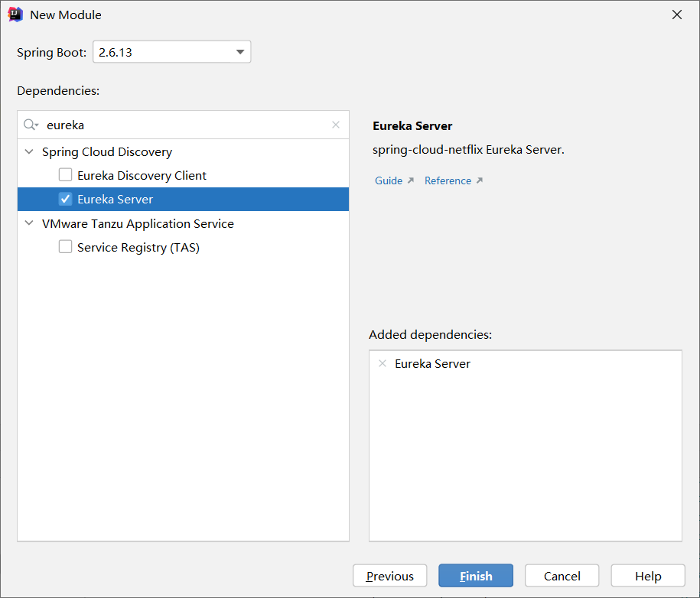The height and width of the screenshot is (598, 700).
Task: Enable the Service Registry (TAS) checkbox
Action: [x=65, y=247]
